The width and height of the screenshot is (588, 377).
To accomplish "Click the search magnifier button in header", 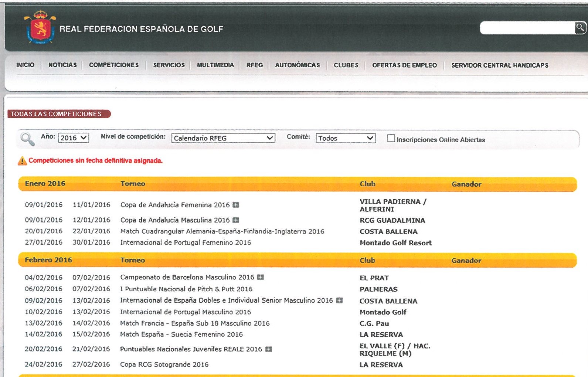I will coord(580,27).
